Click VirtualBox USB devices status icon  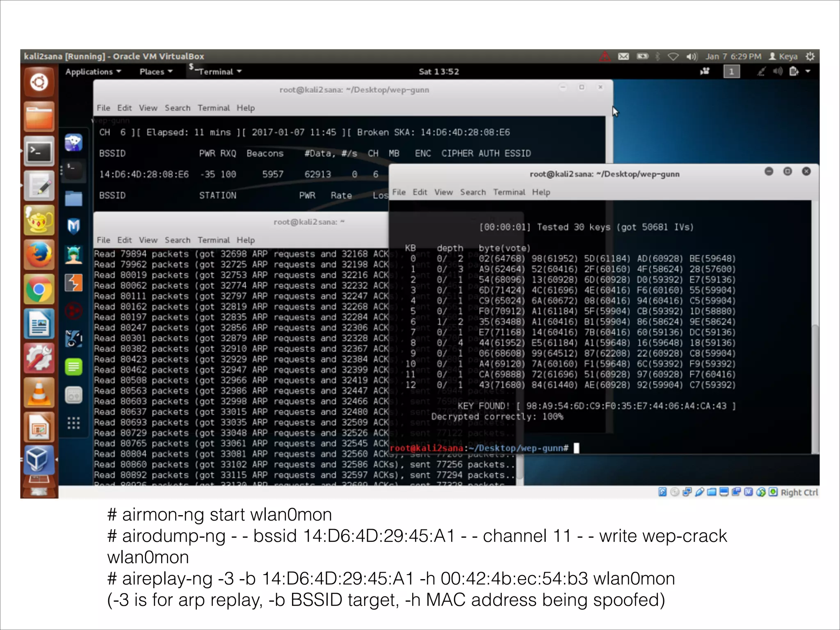(699, 492)
